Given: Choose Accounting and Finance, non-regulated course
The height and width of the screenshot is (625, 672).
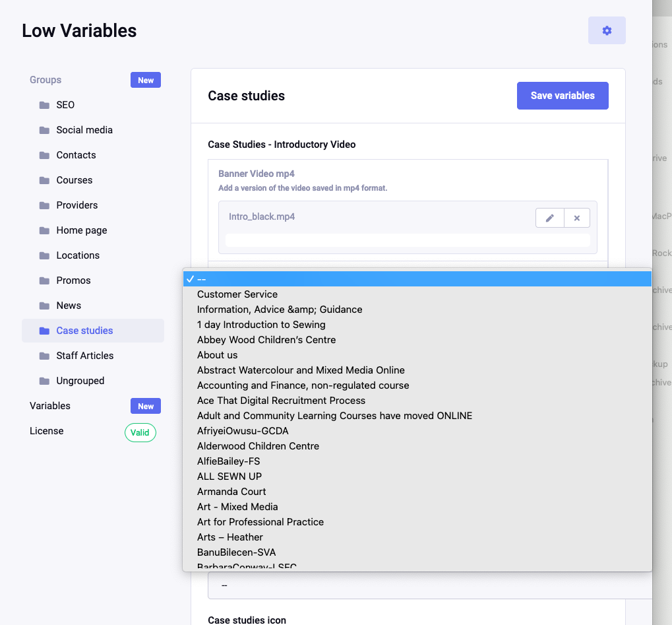Looking at the screenshot, I should (417, 385).
